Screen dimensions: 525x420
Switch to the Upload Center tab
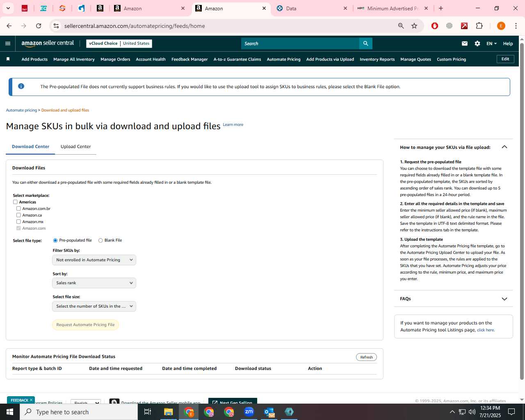coord(76,146)
